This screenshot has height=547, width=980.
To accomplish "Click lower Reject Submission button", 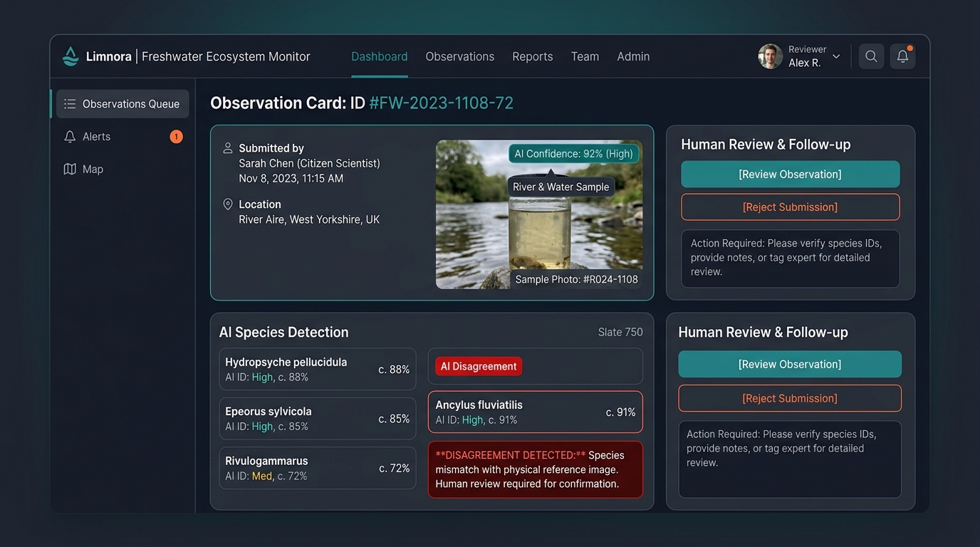I will (790, 398).
